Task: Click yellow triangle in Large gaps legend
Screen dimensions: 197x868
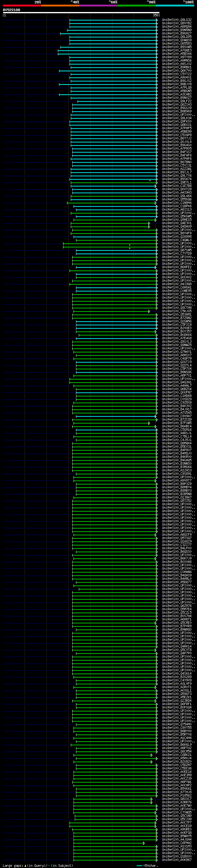Action: click(25, 865)
